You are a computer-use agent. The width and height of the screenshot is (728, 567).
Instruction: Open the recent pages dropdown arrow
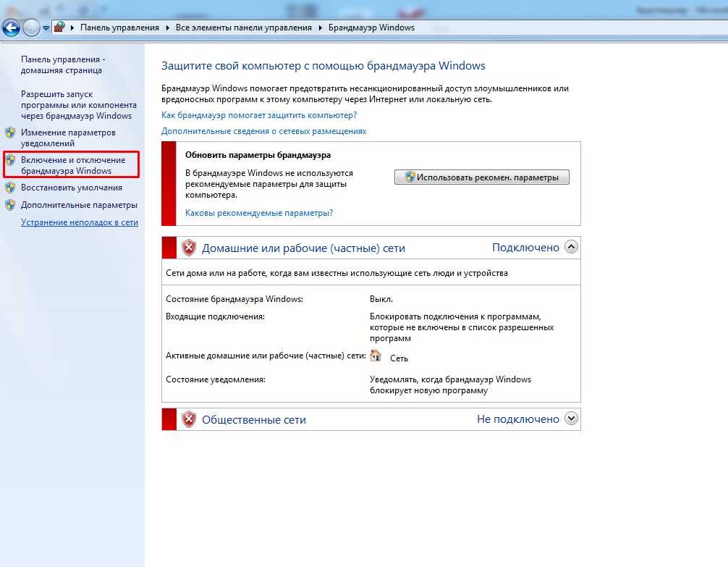click(x=46, y=28)
